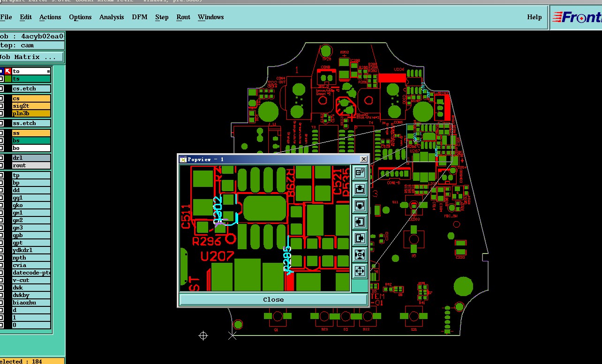Open the Actions menu
Image resolution: width=602 pixels, height=364 pixels.
click(50, 17)
